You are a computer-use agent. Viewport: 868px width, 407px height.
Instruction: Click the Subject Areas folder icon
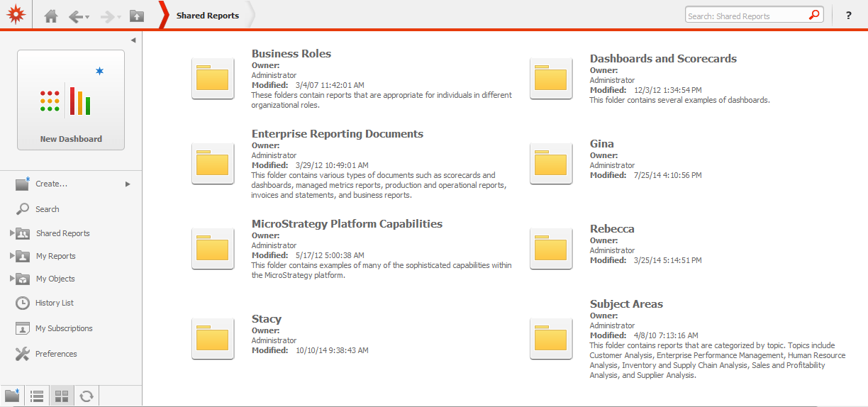point(551,339)
